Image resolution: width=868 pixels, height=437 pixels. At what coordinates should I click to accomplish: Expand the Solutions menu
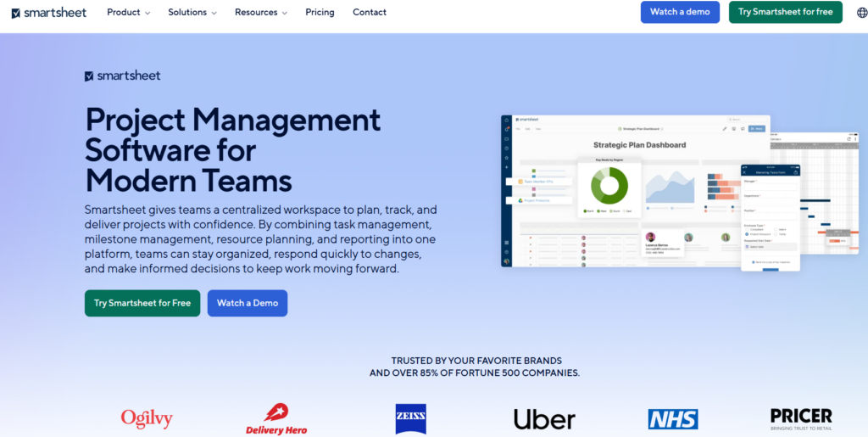[192, 12]
